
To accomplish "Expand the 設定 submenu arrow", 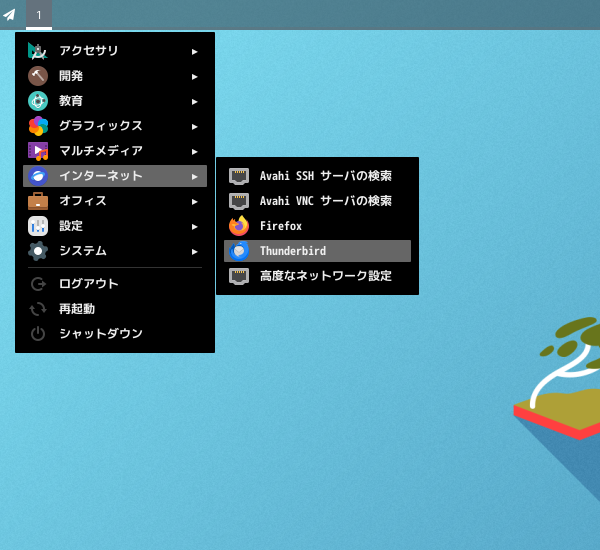I will [195, 227].
